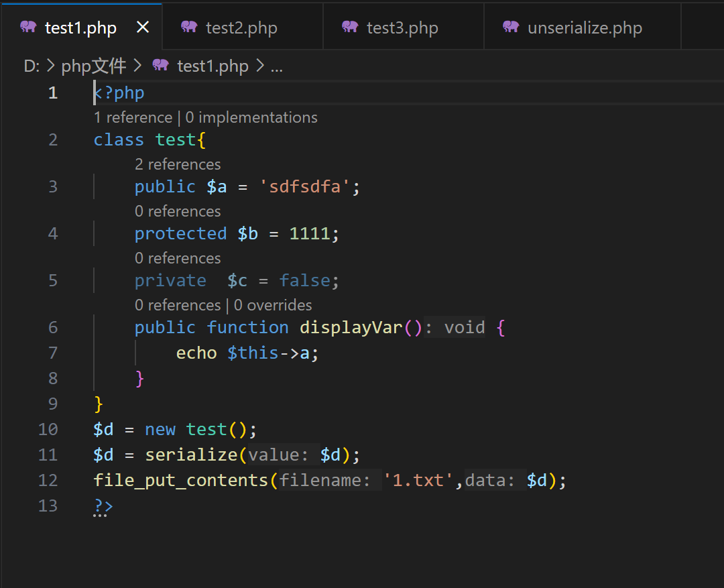Click '0 references' CodeLens above protected $b
724x588 pixels.
(x=178, y=212)
